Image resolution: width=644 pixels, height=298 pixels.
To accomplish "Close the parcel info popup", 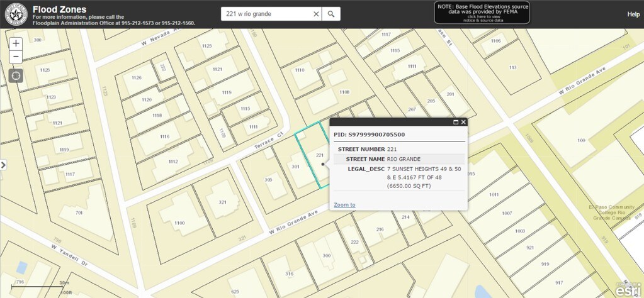I will point(463,122).
